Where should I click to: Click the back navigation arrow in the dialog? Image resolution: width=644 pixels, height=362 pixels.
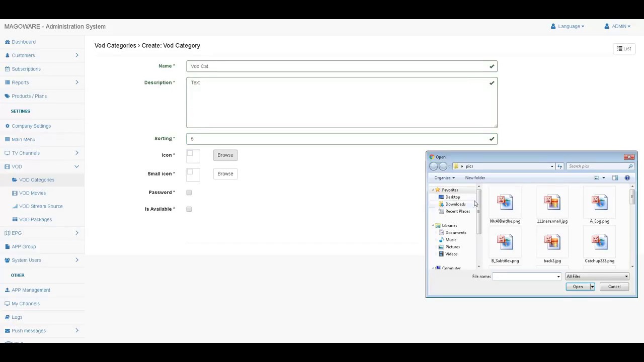pyautogui.click(x=434, y=166)
